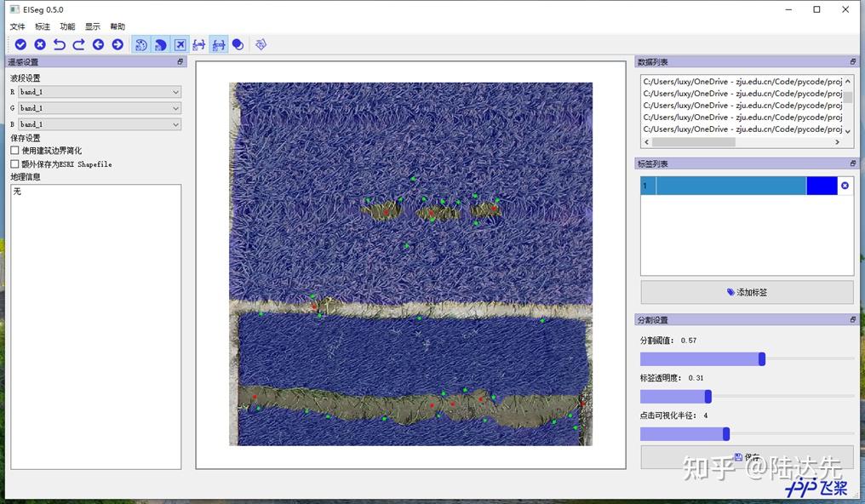Open the G band dropdown
Viewport: 865px width, 504px height.
click(100, 108)
